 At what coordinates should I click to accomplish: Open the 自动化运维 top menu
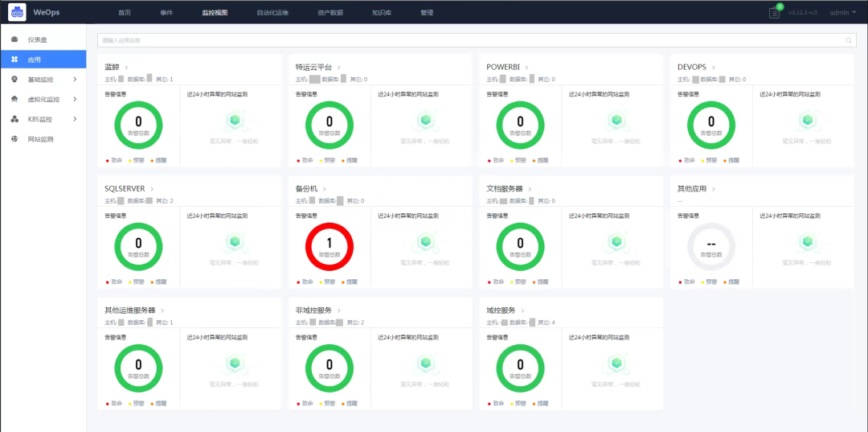[272, 12]
